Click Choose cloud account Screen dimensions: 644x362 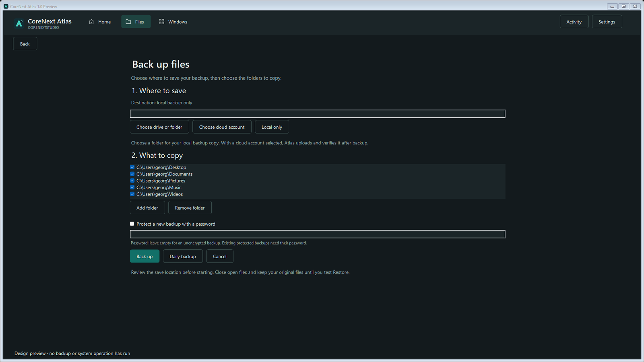222,127
